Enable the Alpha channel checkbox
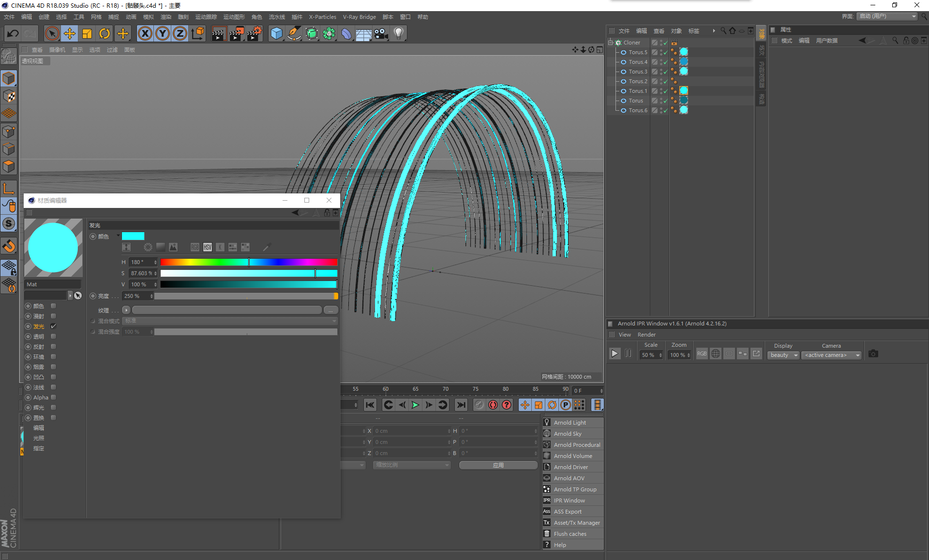The height and width of the screenshot is (560, 929). (x=54, y=398)
